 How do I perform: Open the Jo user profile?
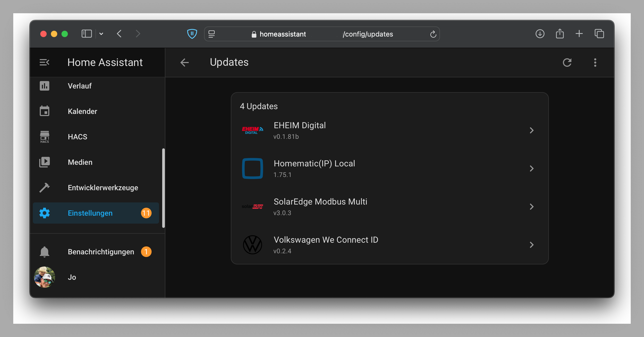[45, 277]
